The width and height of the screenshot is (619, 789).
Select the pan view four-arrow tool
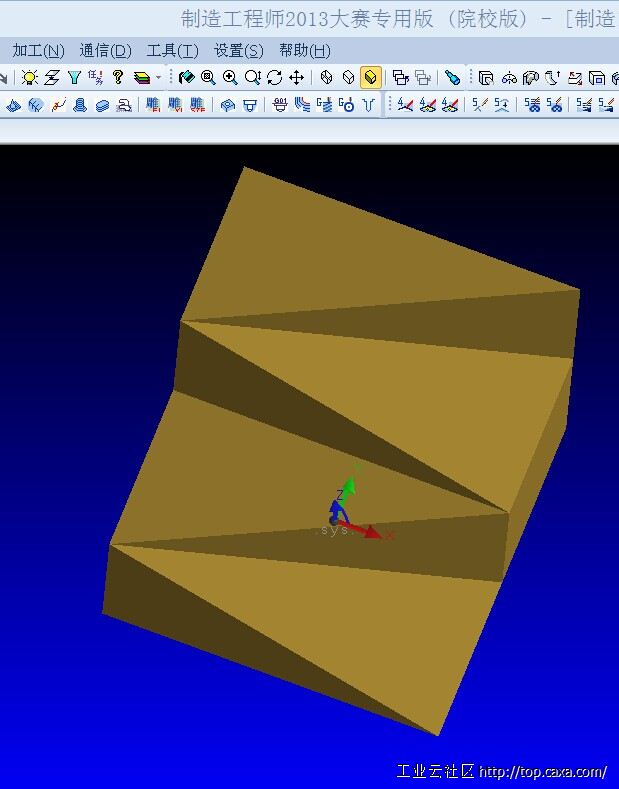tap(297, 78)
